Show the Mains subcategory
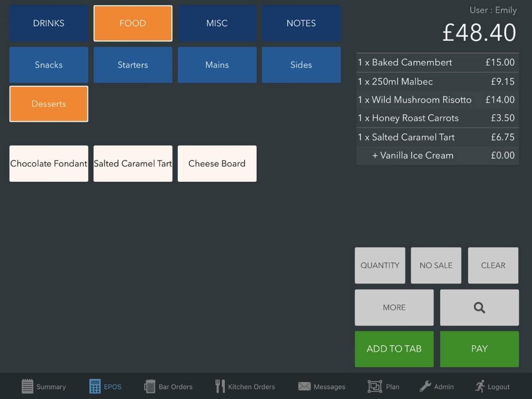 217,65
